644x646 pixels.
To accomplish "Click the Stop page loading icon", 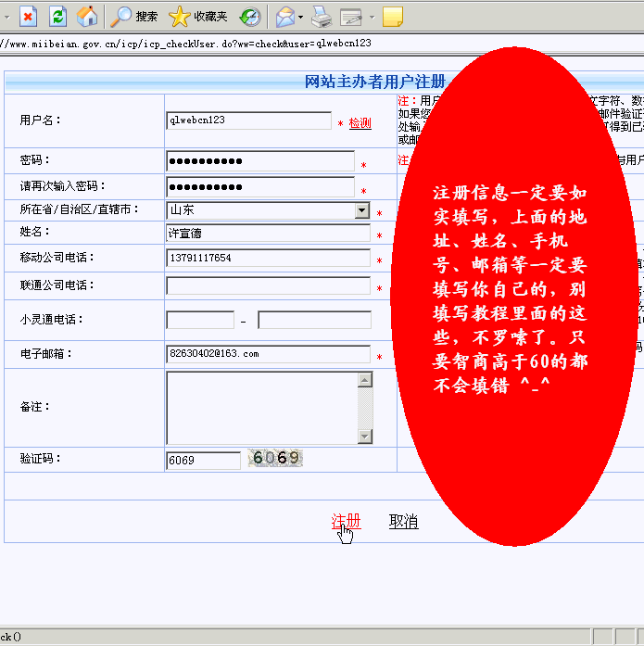I will point(29,16).
